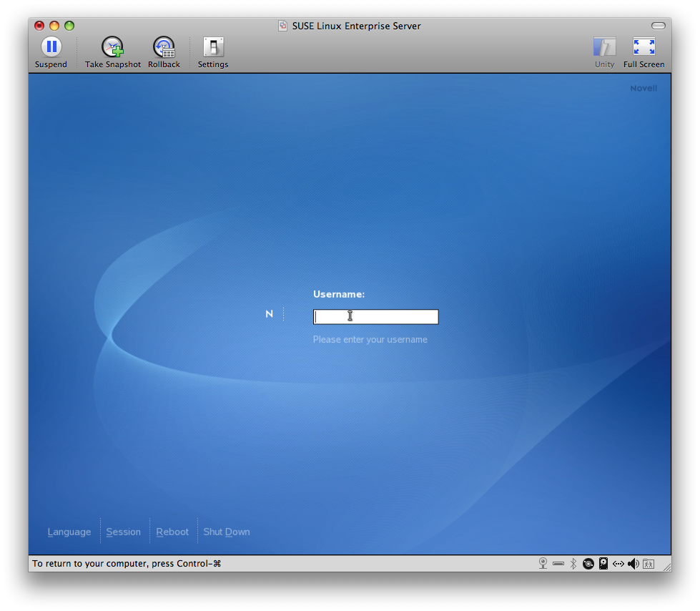Click the webcam status icon
The height and width of the screenshot is (611, 700).
pyautogui.click(x=543, y=564)
